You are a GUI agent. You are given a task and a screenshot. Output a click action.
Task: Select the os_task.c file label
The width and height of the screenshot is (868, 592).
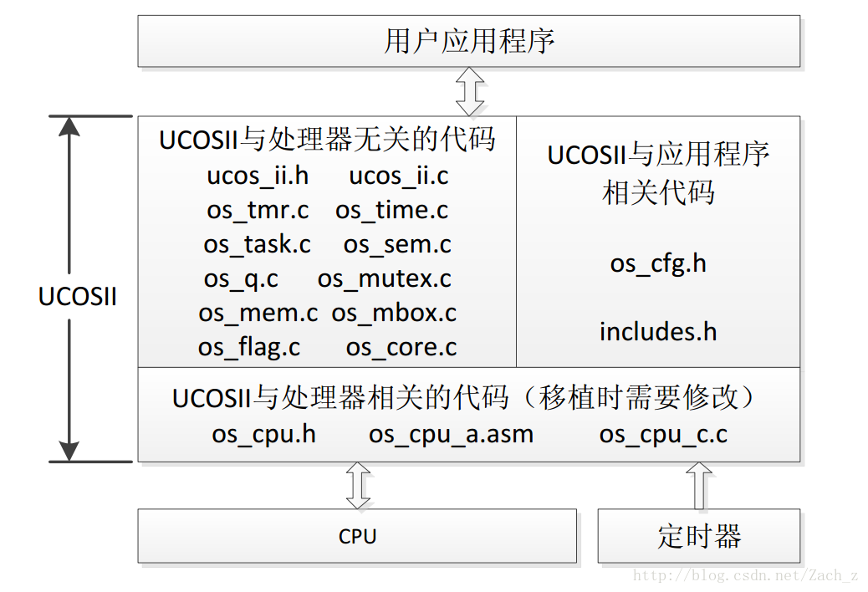pyautogui.click(x=256, y=245)
